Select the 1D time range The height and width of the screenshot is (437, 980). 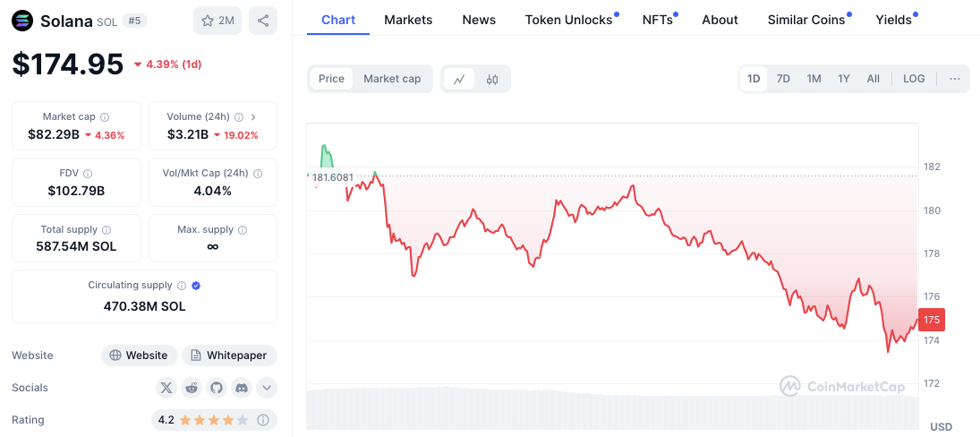(x=754, y=79)
